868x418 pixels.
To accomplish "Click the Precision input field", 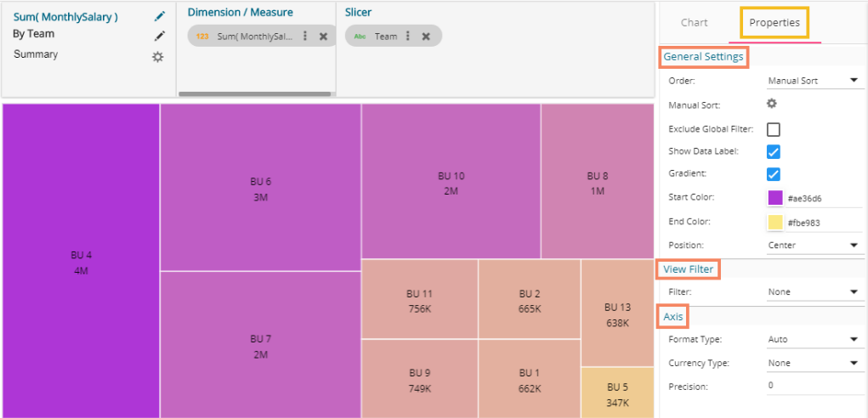I will pyautogui.click(x=813, y=385).
